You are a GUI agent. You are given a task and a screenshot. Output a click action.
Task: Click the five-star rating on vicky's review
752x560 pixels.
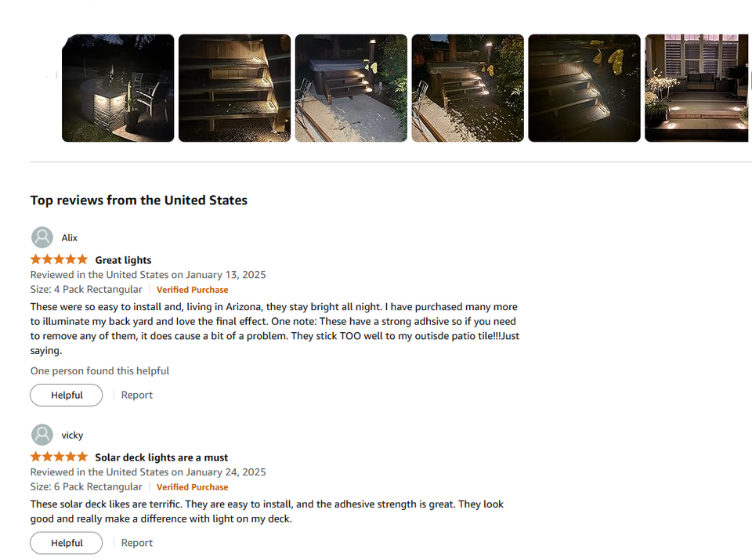pyautogui.click(x=59, y=457)
